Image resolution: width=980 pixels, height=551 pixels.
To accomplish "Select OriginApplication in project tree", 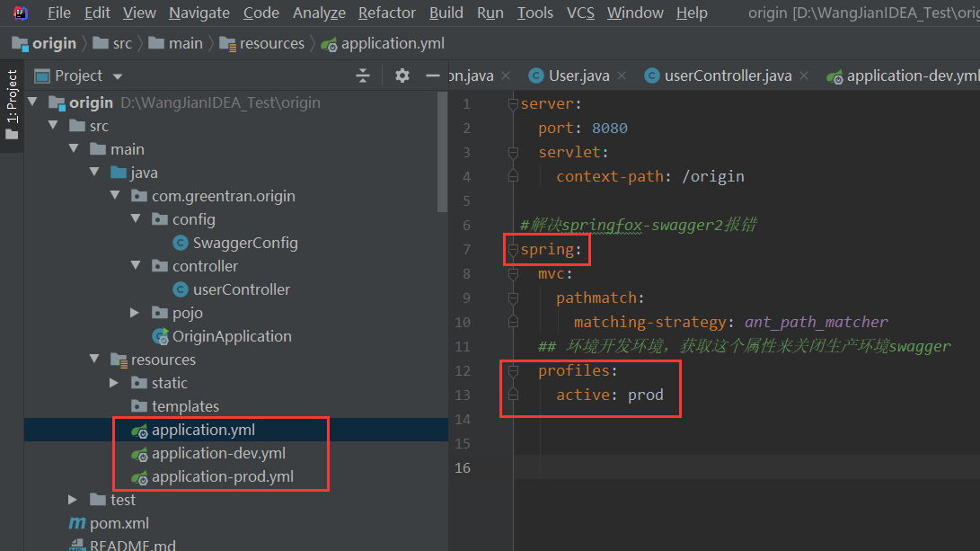I will pyautogui.click(x=232, y=336).
